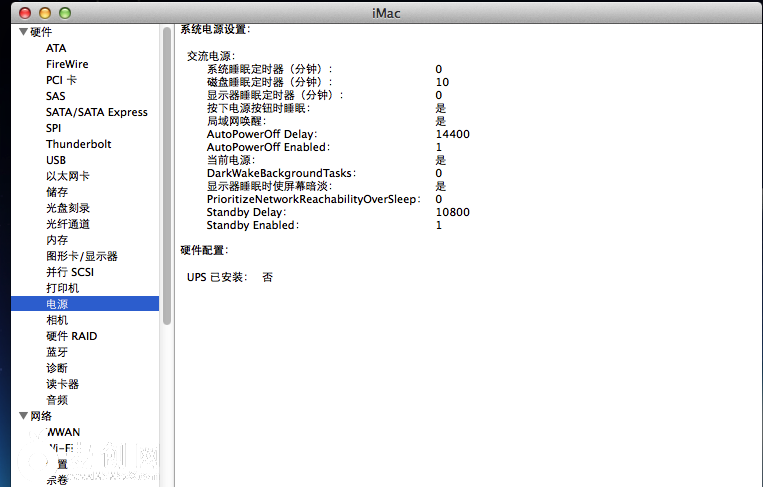Viewport: 763px width, 487px height.
Task: Open 以太网卡 in the sidebar
Action: pyautogui.click(x=68, y=176)
